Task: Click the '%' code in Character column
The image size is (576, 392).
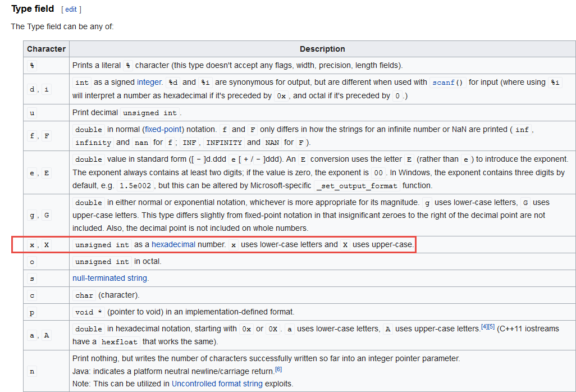Action: tap(32, 66)
